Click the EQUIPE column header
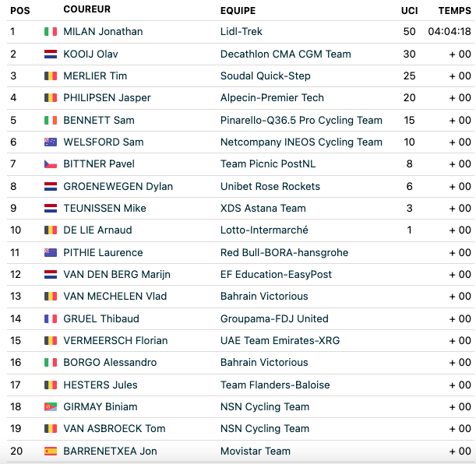The height and width of the screenshot is (464, 476). (238, 11)
